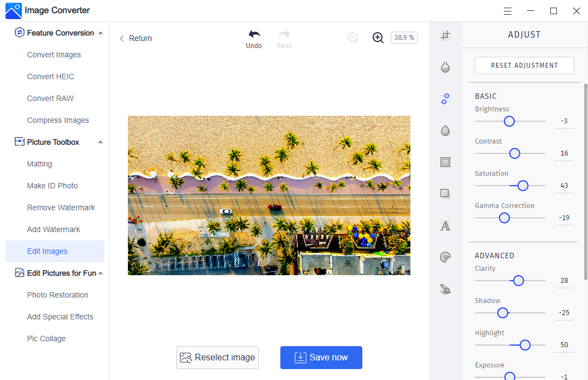Open the Matting tool
The height and width of the screenshot is (380, 588).
(x=39, y=164)
